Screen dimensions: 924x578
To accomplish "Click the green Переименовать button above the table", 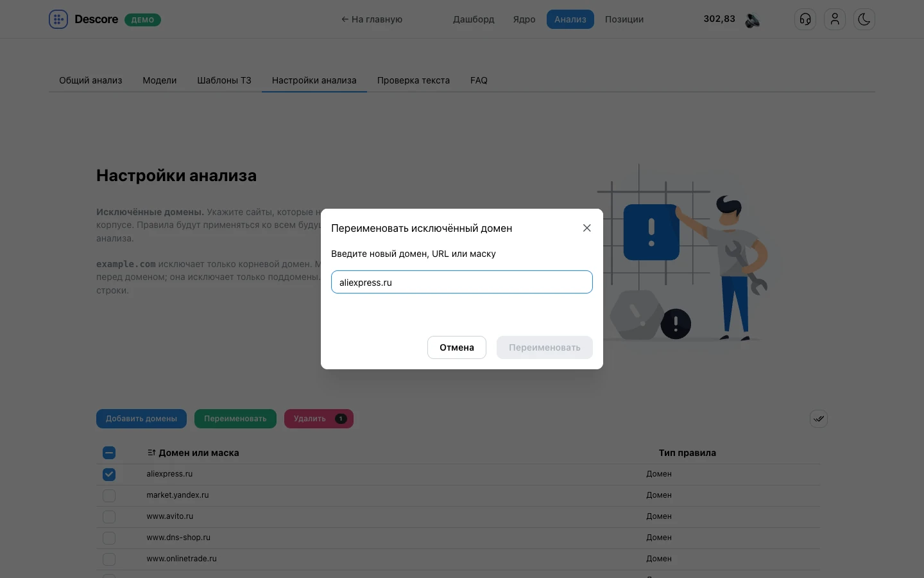I will [235, 419].
